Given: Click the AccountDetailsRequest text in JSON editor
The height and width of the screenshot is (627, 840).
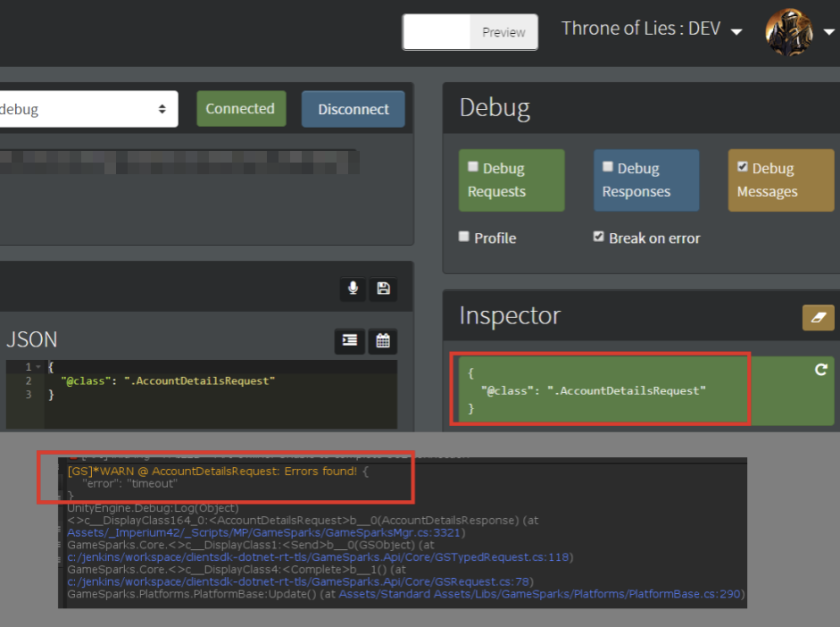Looking at the screenshot, I should (x=200, y=381).
